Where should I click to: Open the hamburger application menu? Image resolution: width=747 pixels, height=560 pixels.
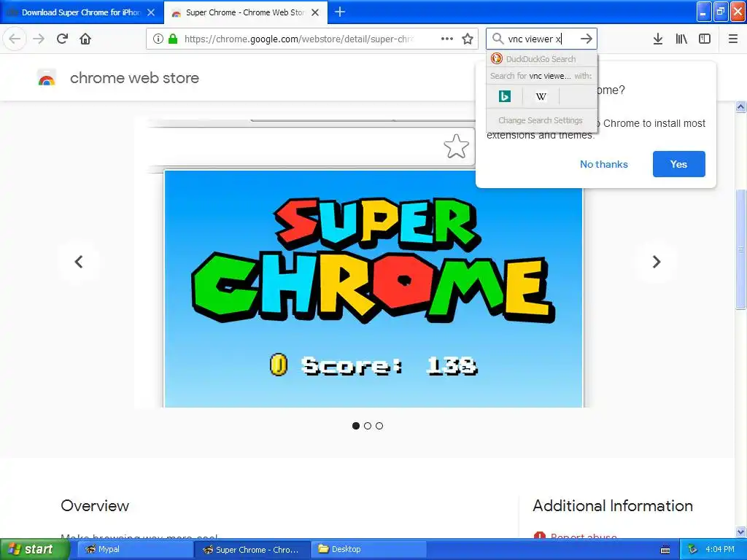[x=733, y=39]
